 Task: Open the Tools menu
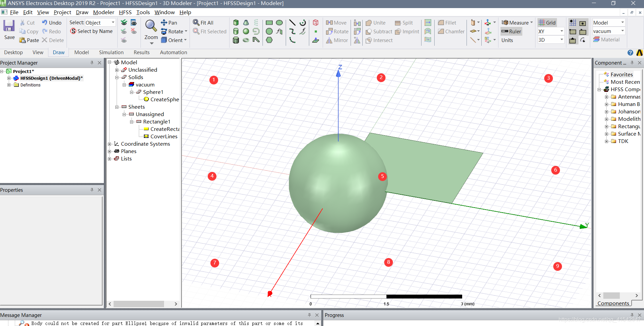(x=143, y=12)
